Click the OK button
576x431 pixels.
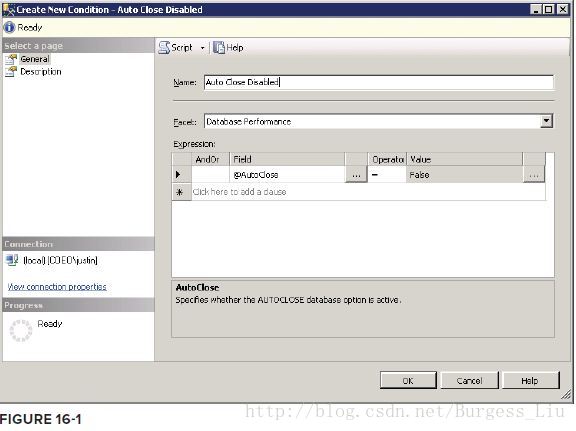coord(408,381)
